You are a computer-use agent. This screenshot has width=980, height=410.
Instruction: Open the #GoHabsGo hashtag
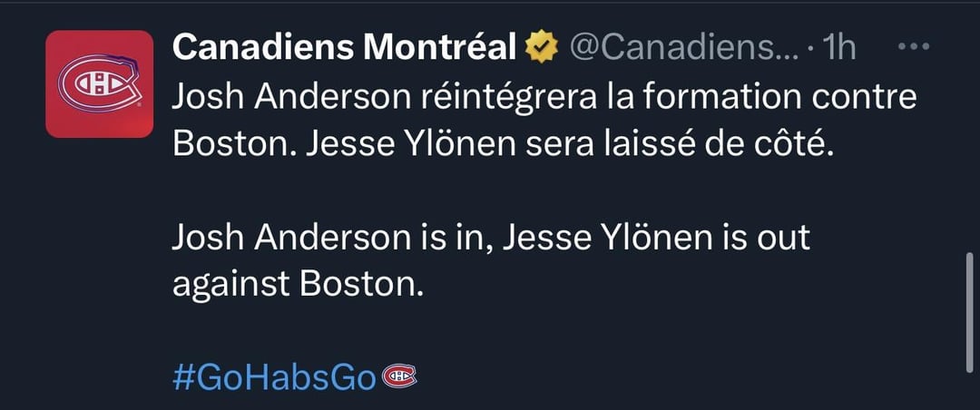(273, 377)
